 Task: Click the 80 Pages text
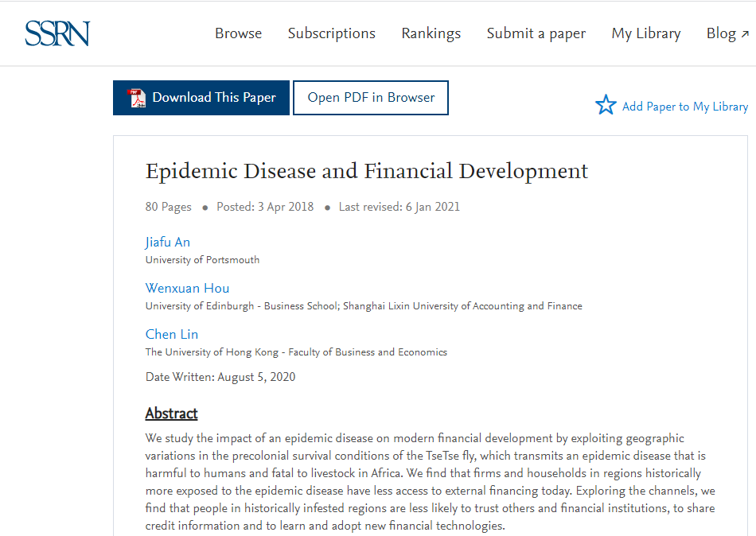[169, 207]
